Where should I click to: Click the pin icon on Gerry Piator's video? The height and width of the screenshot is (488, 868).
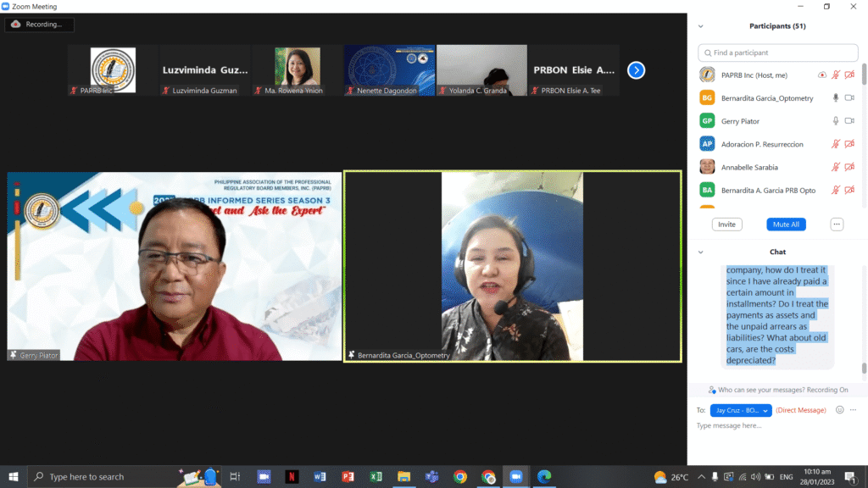(14, 355)
